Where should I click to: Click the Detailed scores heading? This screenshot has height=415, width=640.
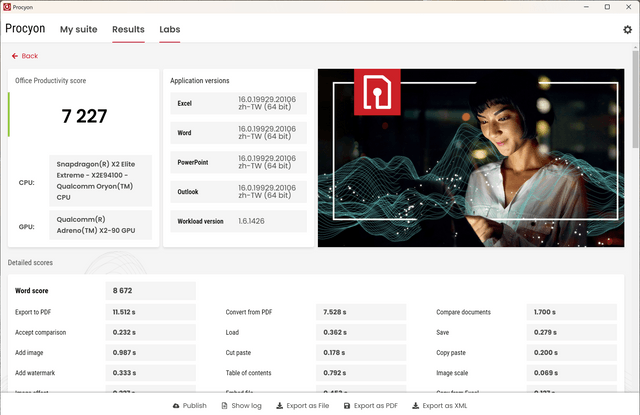30,263
